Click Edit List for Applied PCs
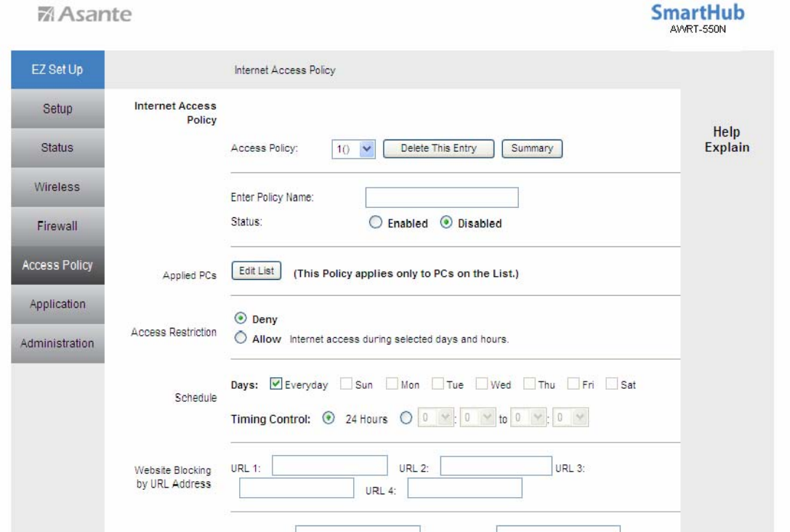790x532 pixels. pos(256,271)
